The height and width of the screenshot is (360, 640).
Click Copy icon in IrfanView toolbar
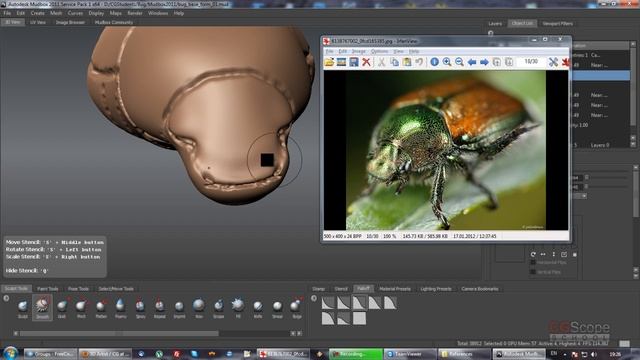[394, 62]
